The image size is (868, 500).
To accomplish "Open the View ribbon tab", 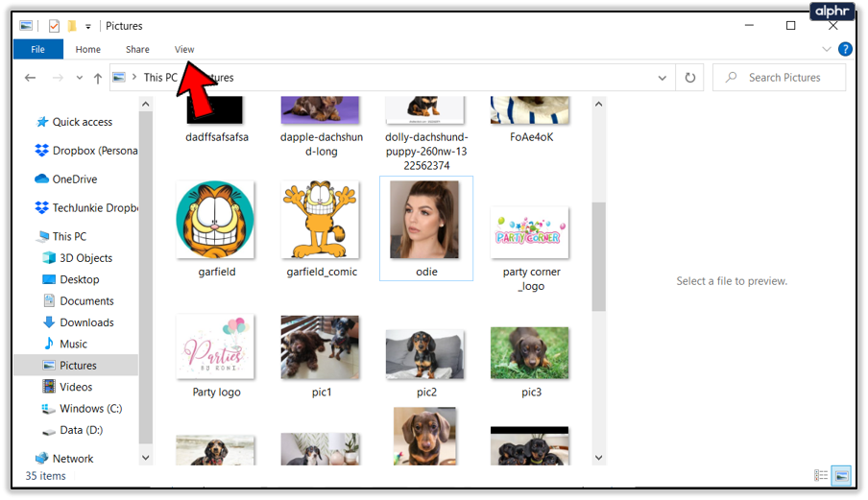I will (184, 49).
